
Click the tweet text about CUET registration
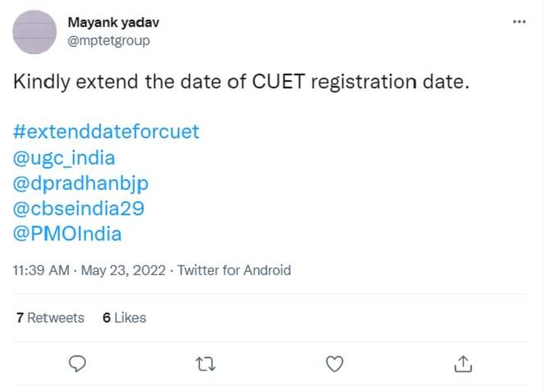coord(242,84)
